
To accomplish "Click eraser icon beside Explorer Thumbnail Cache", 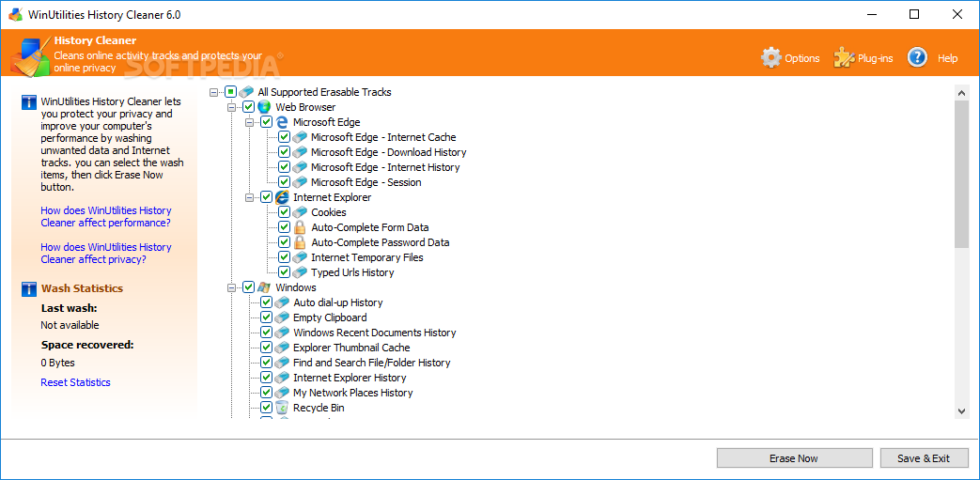I will point(282,347).
